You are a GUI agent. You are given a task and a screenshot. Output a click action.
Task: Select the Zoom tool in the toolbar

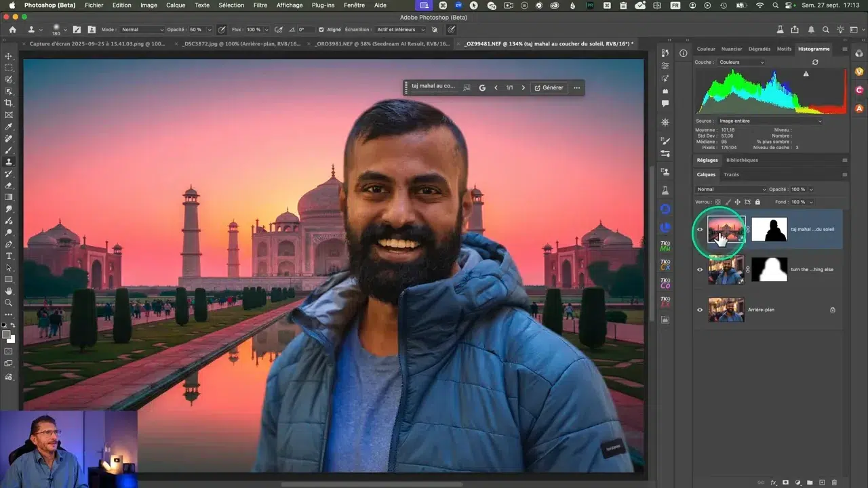coord(9,302)
